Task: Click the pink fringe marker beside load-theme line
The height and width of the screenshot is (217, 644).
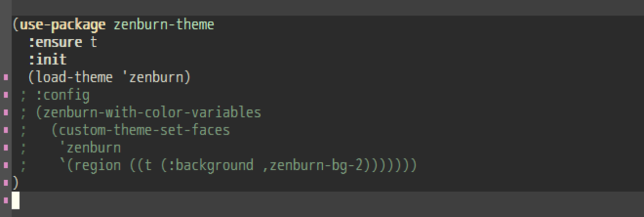Action: point(6,77)
